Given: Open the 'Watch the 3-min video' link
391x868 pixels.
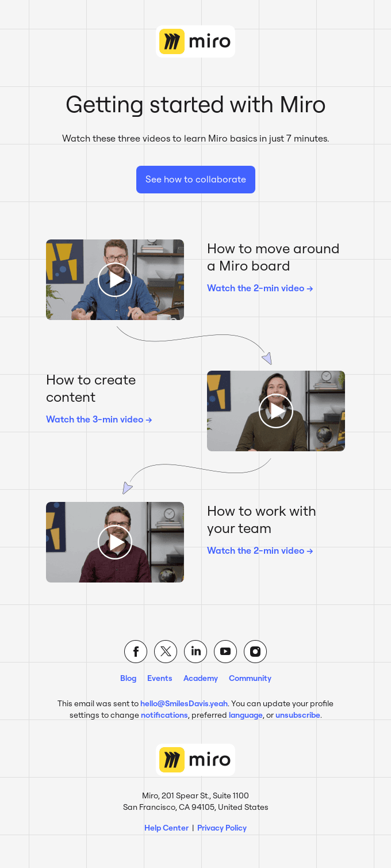Looking at the screenshot, I should tap(99, 420).
